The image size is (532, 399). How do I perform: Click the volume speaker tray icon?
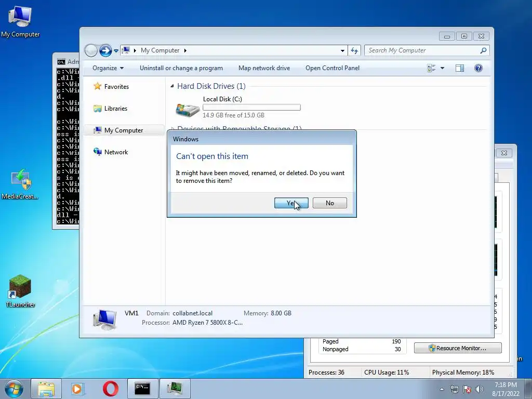tap(480, 389)
